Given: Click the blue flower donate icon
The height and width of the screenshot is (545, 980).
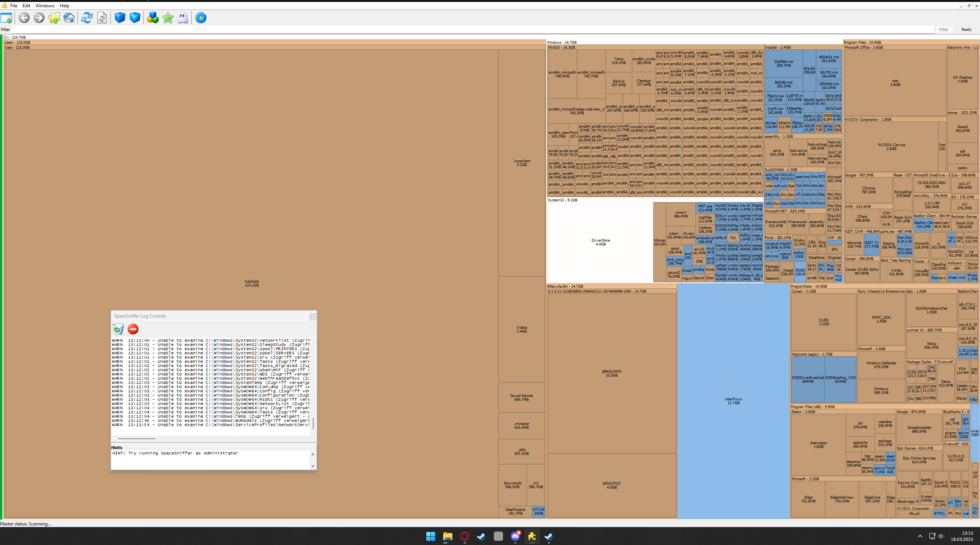Looking at the screenshot, I should click(201, 18).
